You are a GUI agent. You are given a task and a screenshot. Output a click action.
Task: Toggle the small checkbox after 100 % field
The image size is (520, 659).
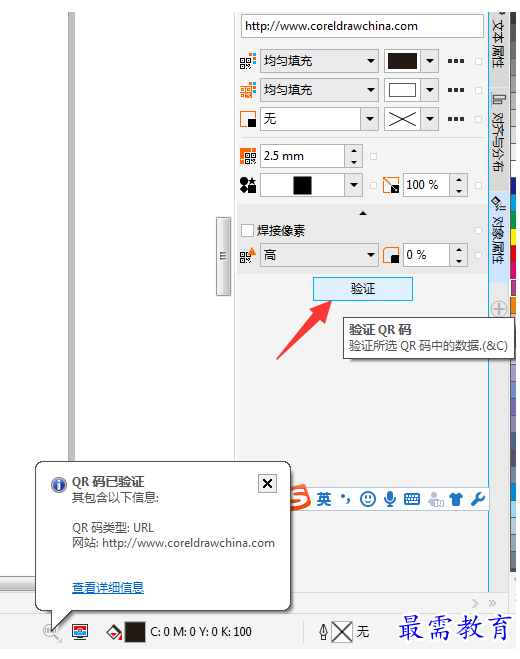coord(478,185)
